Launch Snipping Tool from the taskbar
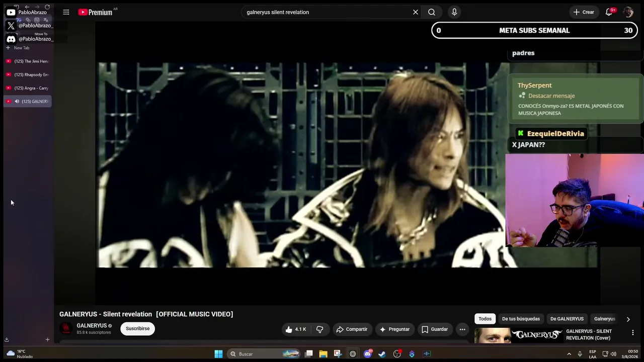644x362 pixels. point(338,354)
